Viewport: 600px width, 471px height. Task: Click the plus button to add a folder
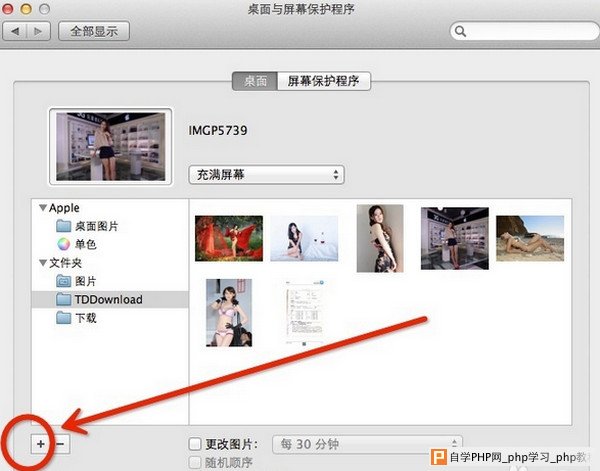[x=41, y=444]
